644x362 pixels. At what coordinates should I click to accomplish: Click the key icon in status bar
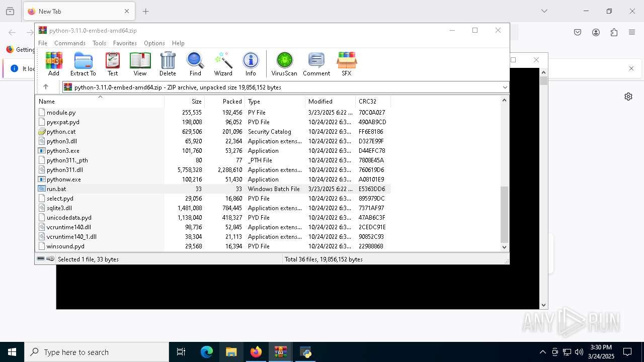[50, 259]
